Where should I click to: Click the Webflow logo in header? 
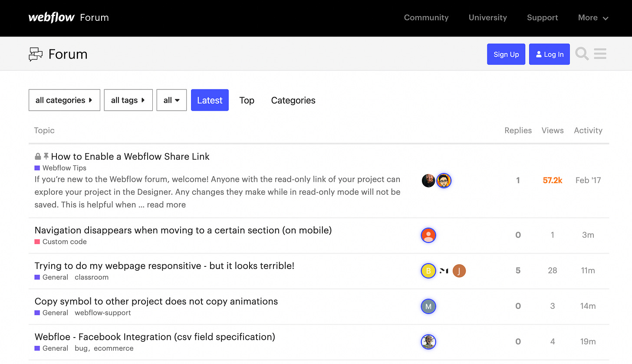[x=51, y=18]
